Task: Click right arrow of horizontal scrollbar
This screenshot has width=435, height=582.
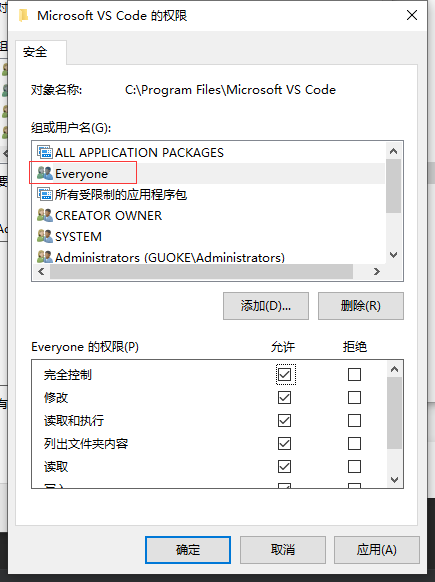Action: click(x=377, y=272)
